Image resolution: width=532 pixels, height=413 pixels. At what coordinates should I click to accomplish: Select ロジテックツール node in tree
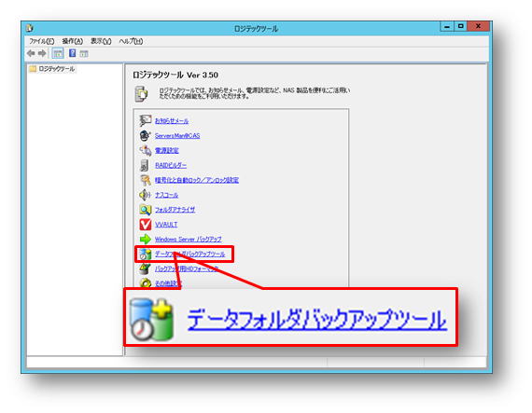click(x=56, y=69)
